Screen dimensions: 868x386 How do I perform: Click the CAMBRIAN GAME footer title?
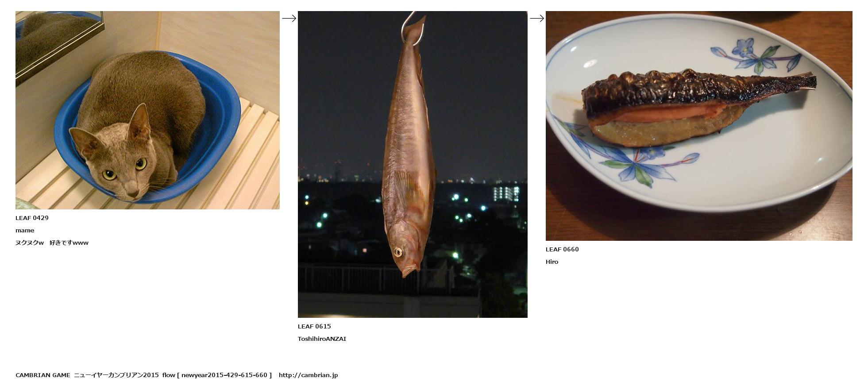point(43,375)
